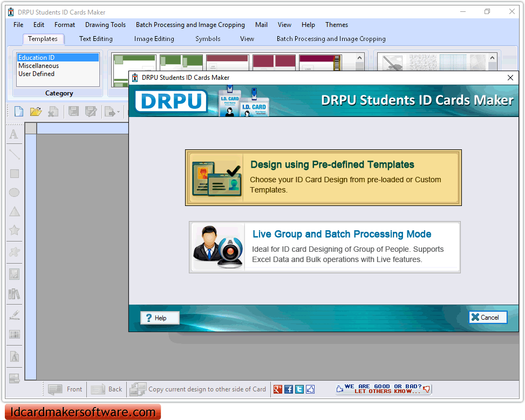Switch to the Image Editing tab
Screen dimensions: 525x420
[154, 39]
